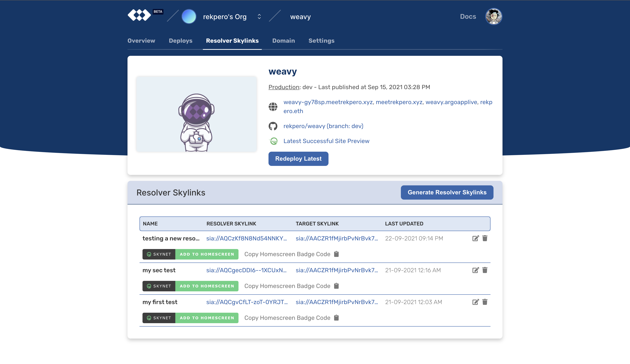Add 'my sec test' to Skynet homescreen
The image size is (630, 364).
coord(190,286)
